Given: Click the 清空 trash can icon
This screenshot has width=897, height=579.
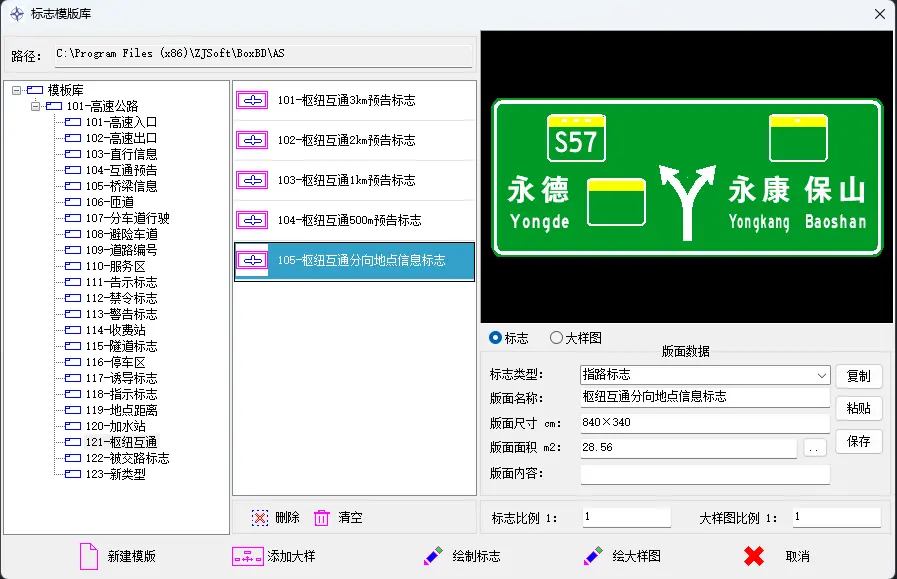Looking at the screenshot, I should [322, 517].
